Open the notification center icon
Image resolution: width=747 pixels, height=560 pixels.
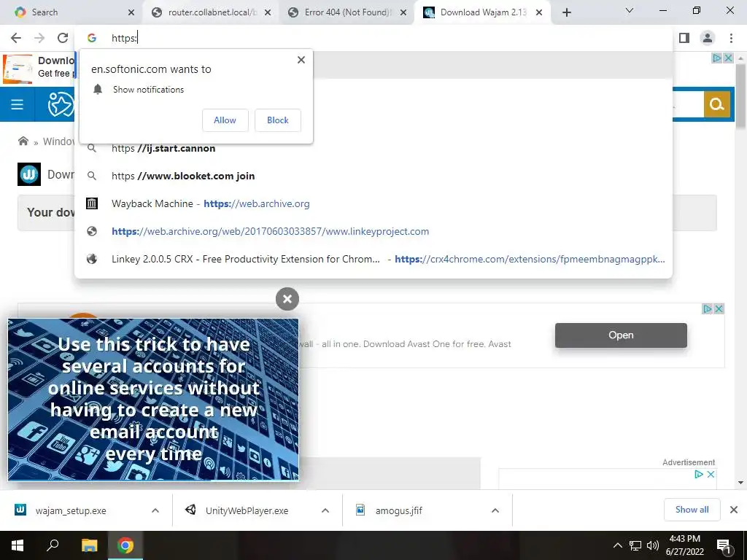point(724,546)
